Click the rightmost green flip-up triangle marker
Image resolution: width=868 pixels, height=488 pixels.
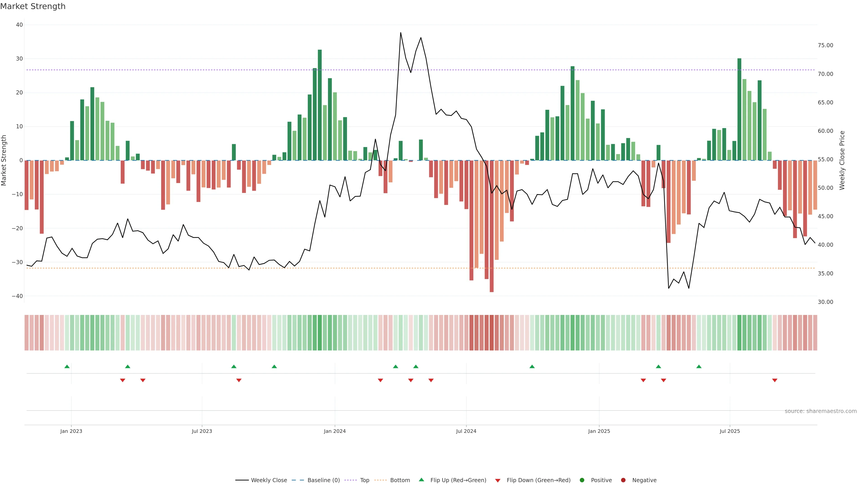tap(699, 366)
